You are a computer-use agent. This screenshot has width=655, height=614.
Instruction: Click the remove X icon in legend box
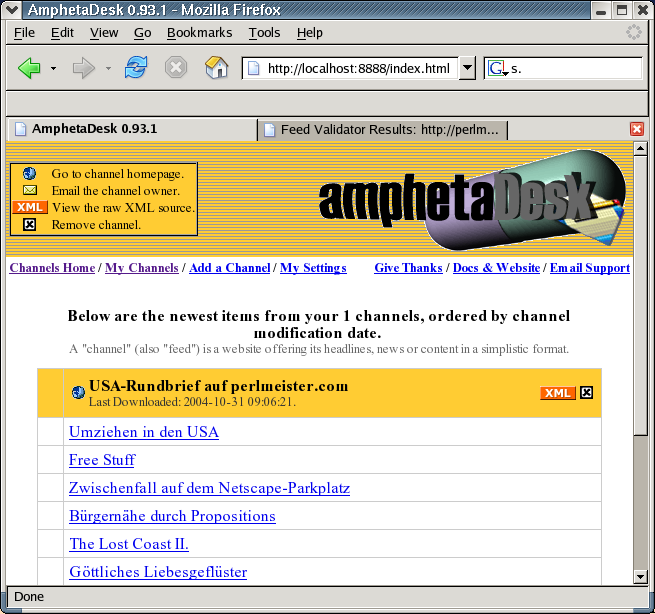coord(29,225)
